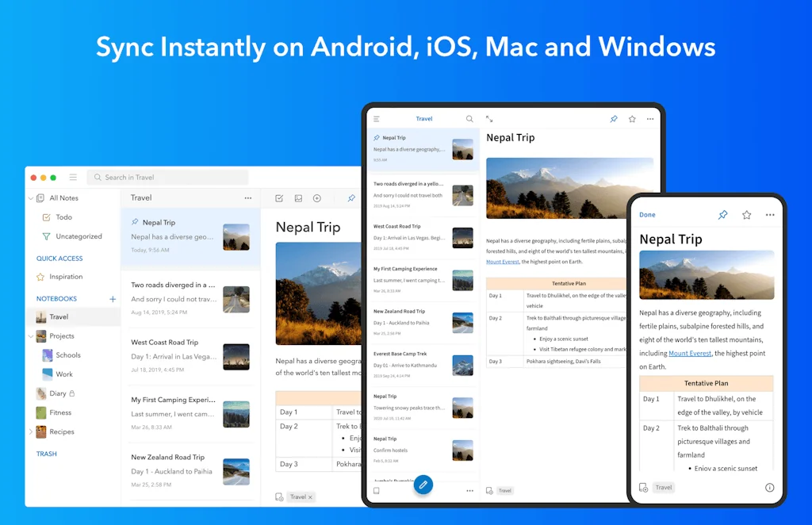Collapse the Projects notebook chevron
Screen dimensions: 812x525
[31, 336]
